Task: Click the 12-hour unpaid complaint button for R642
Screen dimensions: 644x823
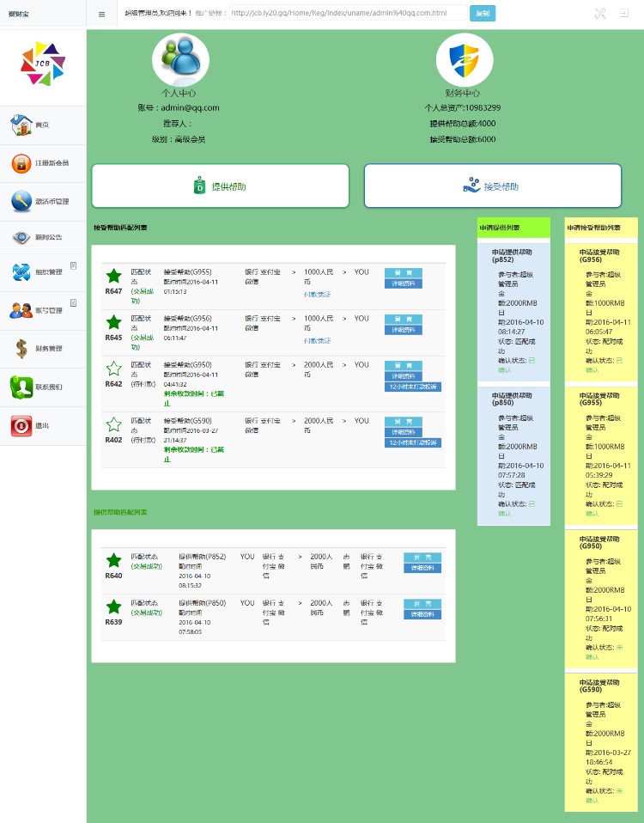Action: tap(413, 387)
